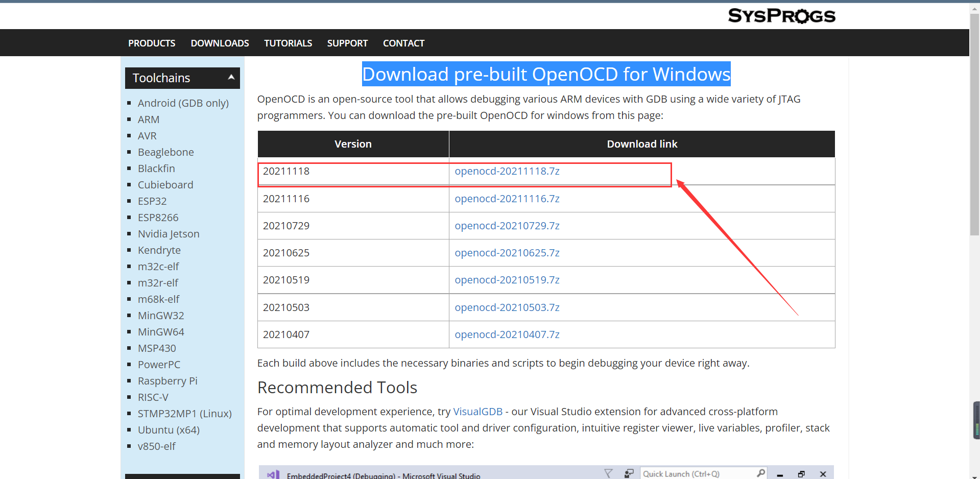Open the Raspberry Pi toolchain page
The height and width of the screenshot is (479, 980).
(x=168, y=381)
